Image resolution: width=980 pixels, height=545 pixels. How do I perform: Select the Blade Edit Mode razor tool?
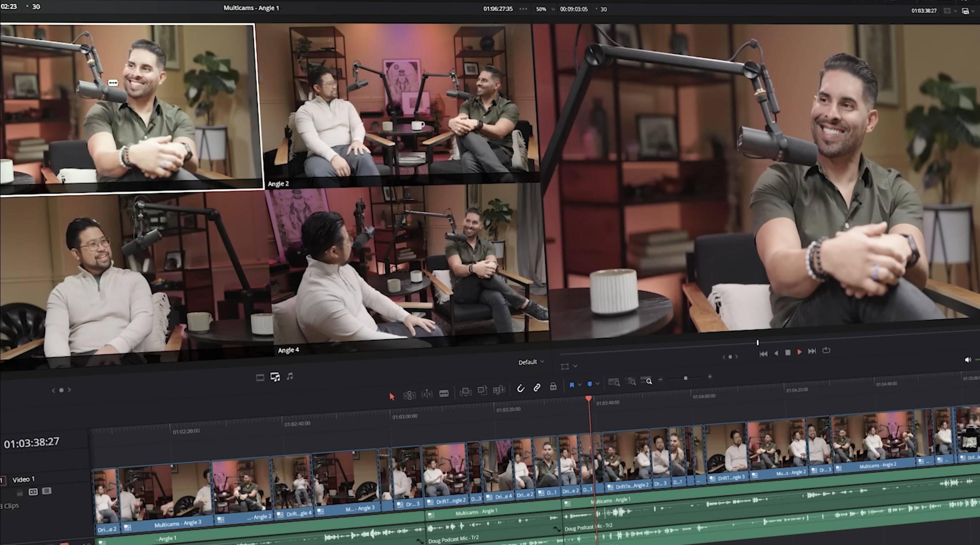tap(444, 393)
